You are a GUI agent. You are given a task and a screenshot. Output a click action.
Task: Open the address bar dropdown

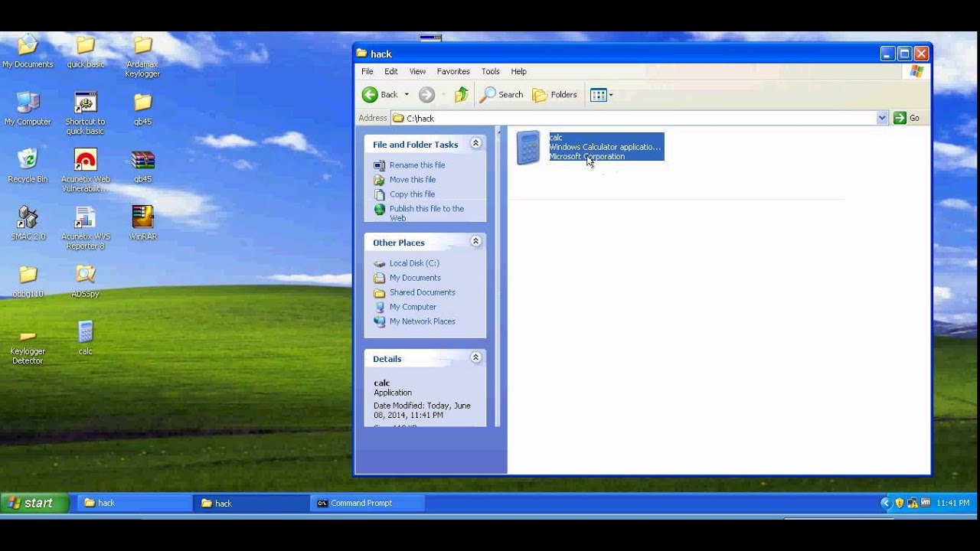(881, 118)
